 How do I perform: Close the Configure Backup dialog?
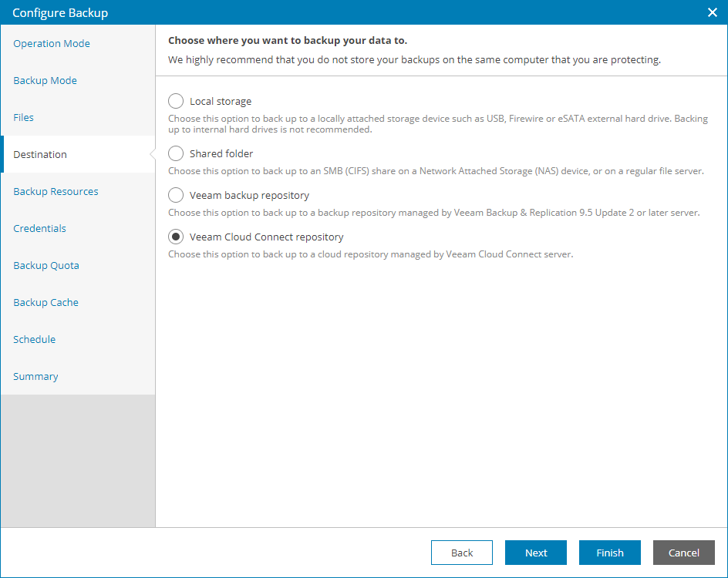pos(712,12)
